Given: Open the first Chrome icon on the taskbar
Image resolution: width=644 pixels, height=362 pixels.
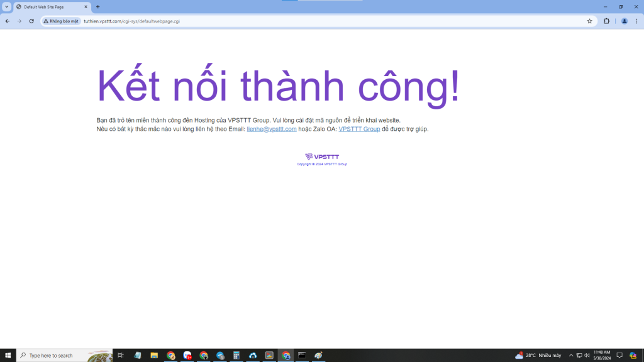Looking at the screenshot, I should 171,356.
